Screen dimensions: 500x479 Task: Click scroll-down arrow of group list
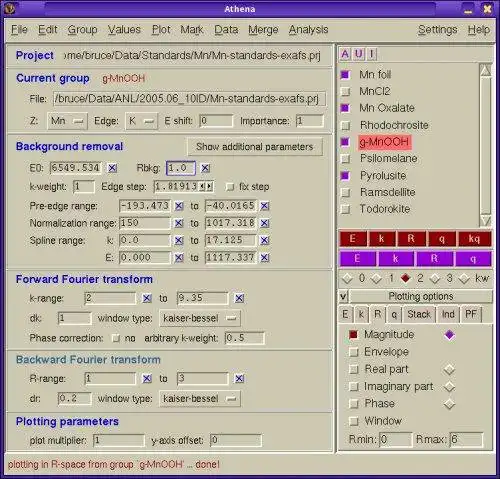pyautogui.click(x=485, y=220)
